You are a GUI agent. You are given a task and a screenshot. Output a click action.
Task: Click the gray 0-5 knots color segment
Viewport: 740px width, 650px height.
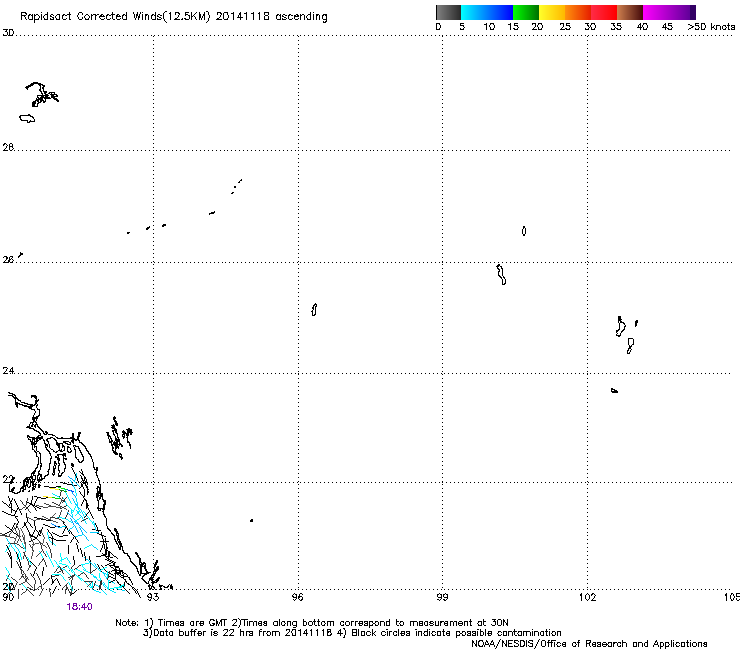[x=448, y=12]
